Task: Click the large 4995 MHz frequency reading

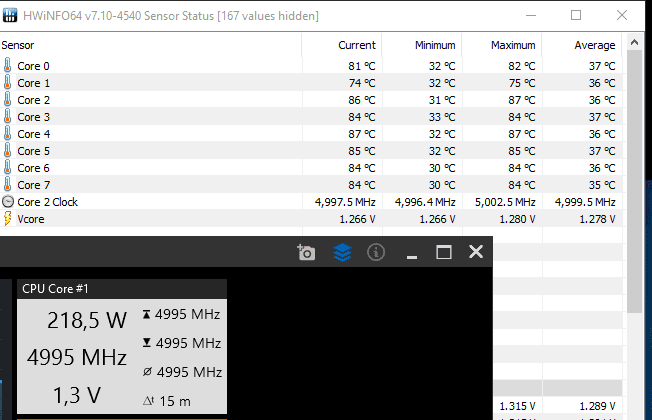Action: (x=77, y=357)
